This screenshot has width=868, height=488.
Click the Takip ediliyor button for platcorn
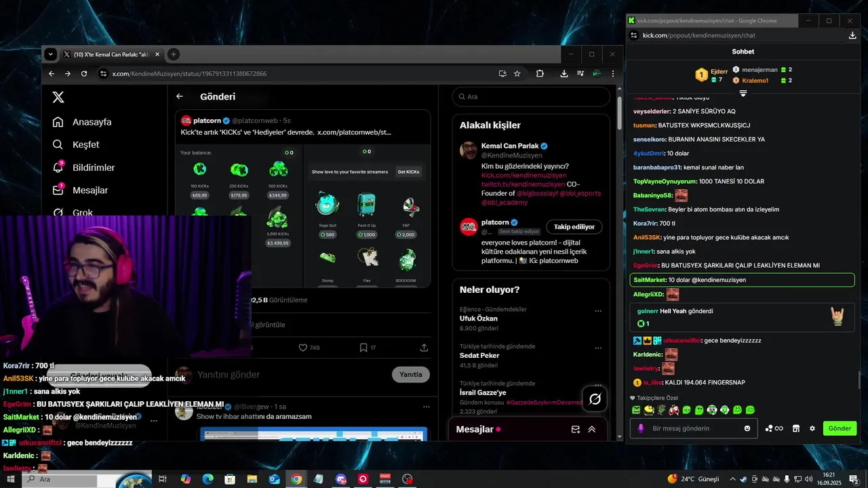pos(574,226)
